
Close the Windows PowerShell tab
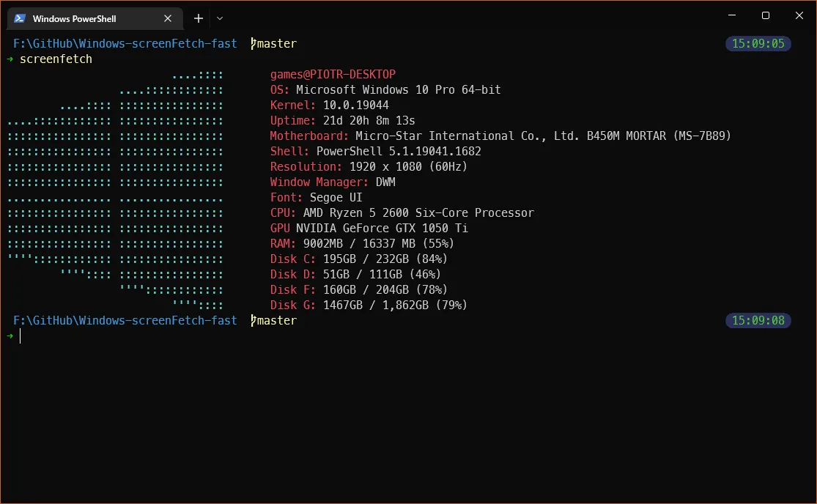click(x=169, y=18)
